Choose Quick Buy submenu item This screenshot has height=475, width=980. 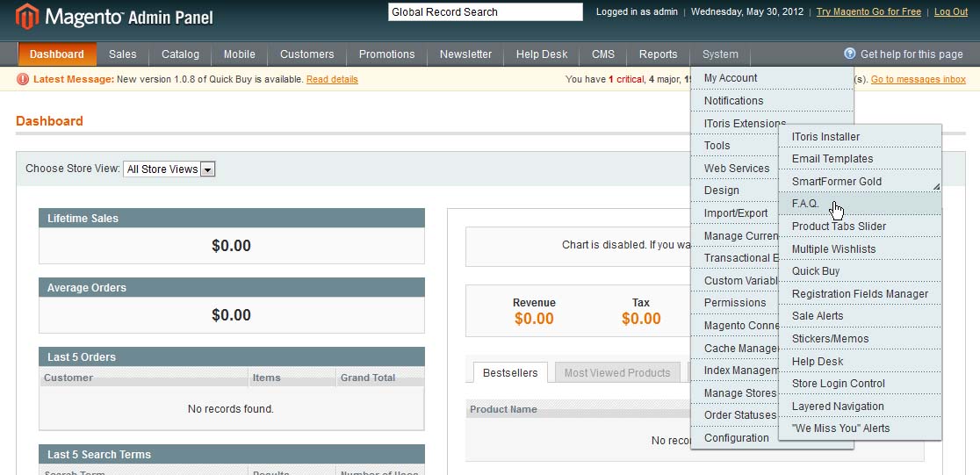860,271
